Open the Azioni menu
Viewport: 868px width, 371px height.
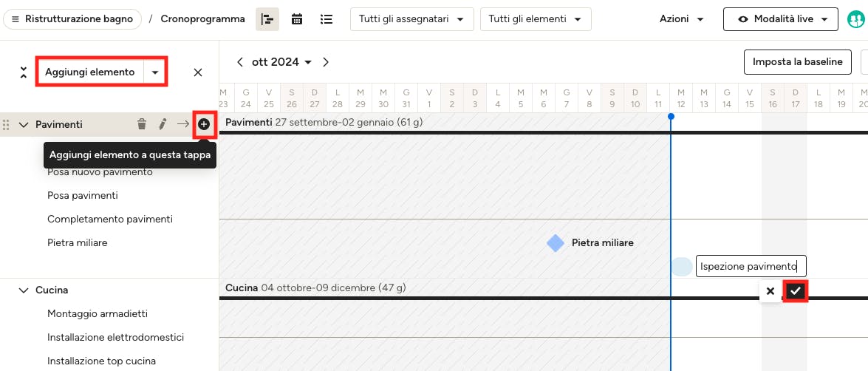click(682, 19)
